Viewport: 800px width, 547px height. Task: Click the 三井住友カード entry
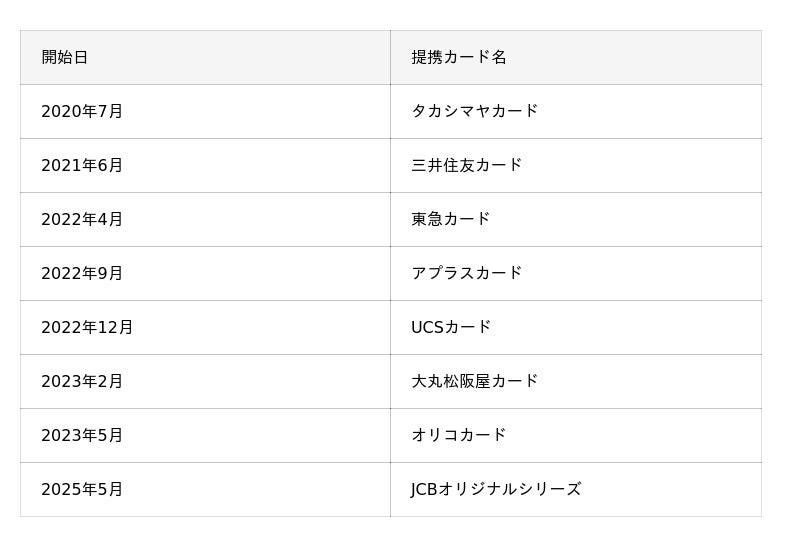pyautogui.click(x=467, y=165)
